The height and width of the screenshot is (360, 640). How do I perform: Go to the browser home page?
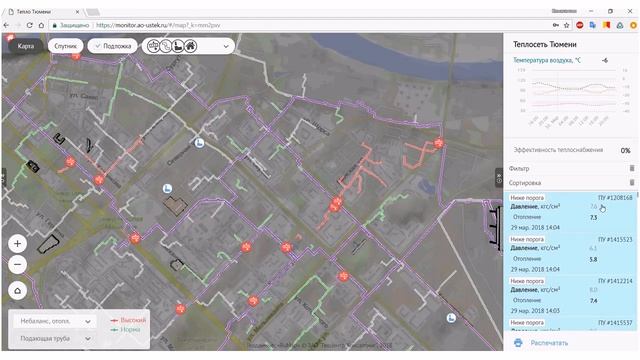[41, 25]
